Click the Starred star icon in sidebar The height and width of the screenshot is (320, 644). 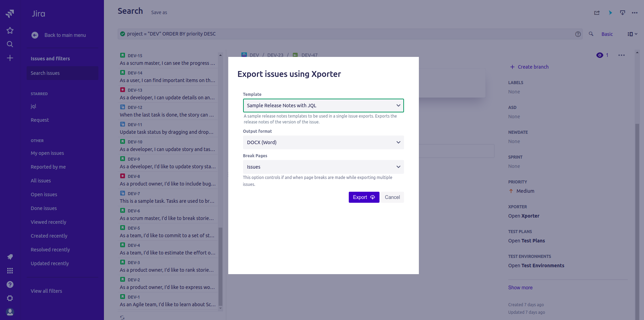tap(10, 30)
